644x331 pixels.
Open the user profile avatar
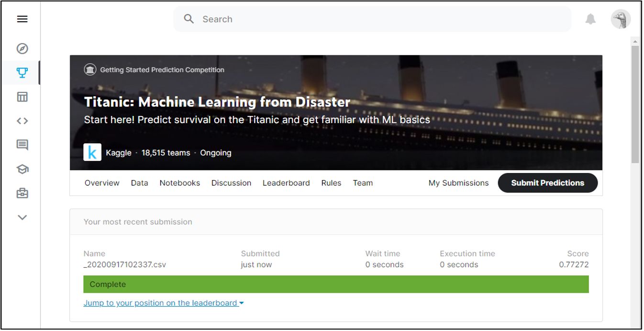[621, 19]
